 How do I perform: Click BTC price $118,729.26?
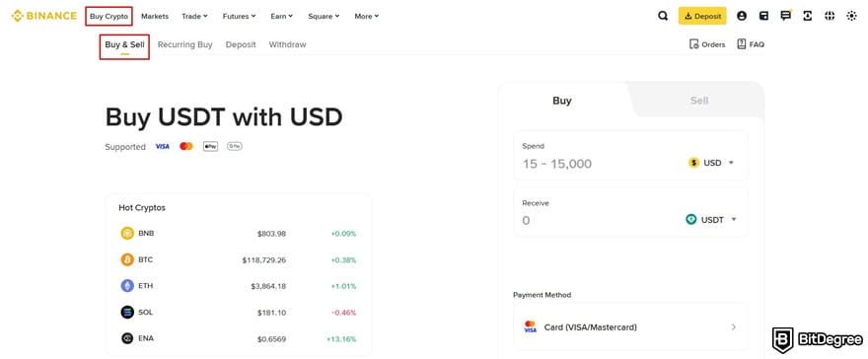[264, 260]
